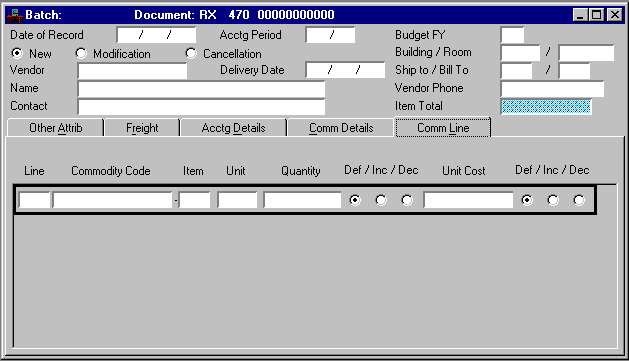Click the Acctg Period field

[330, 35]
